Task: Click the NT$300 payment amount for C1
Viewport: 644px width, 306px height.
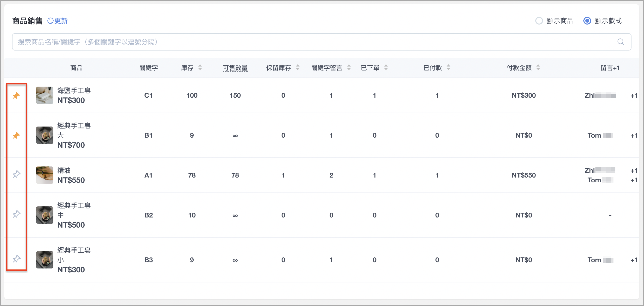Action: (x=524, y=95)
